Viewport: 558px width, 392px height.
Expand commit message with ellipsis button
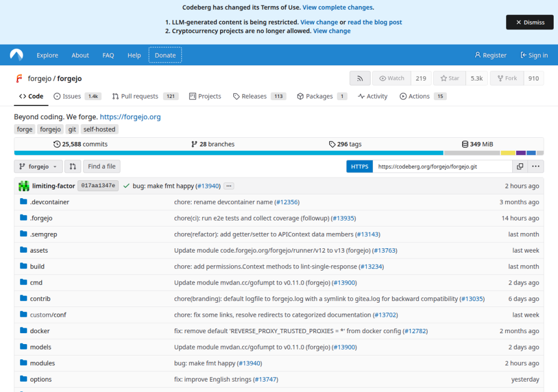[x=229, y=186]
